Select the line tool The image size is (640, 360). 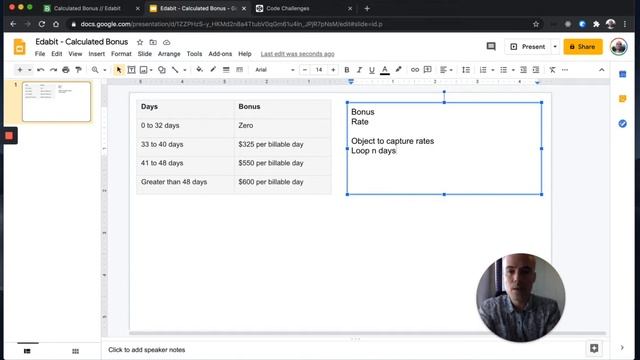175,70
